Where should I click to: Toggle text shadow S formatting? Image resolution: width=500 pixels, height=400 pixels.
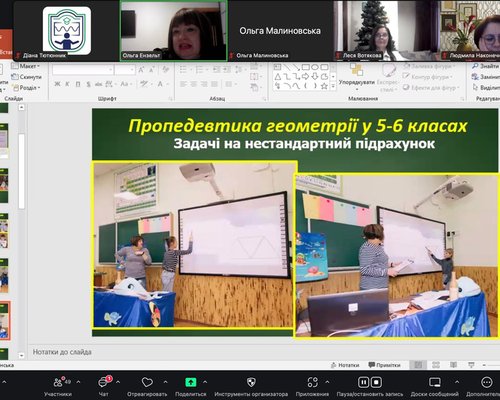click(88, 84)
